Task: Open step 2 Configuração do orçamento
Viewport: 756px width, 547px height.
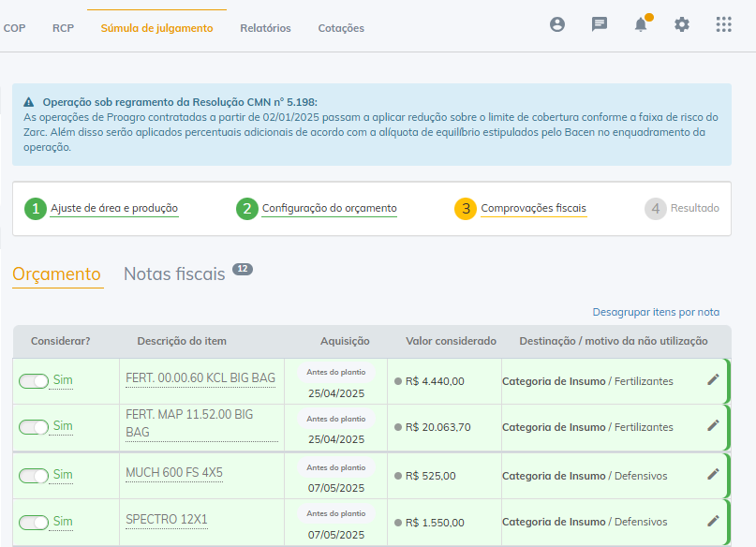Action: tap(329, 208)
